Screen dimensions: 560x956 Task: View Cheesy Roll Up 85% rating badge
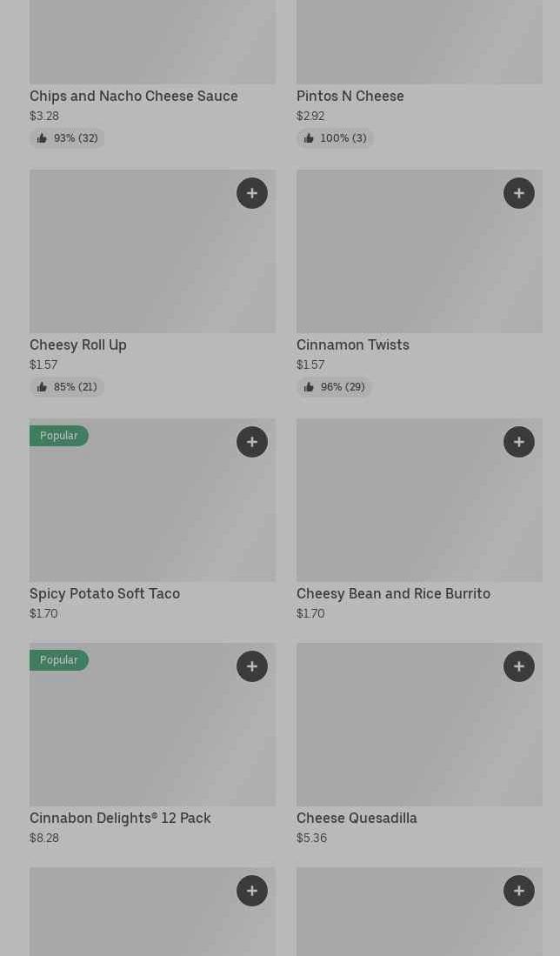click(x=67, y=387)
